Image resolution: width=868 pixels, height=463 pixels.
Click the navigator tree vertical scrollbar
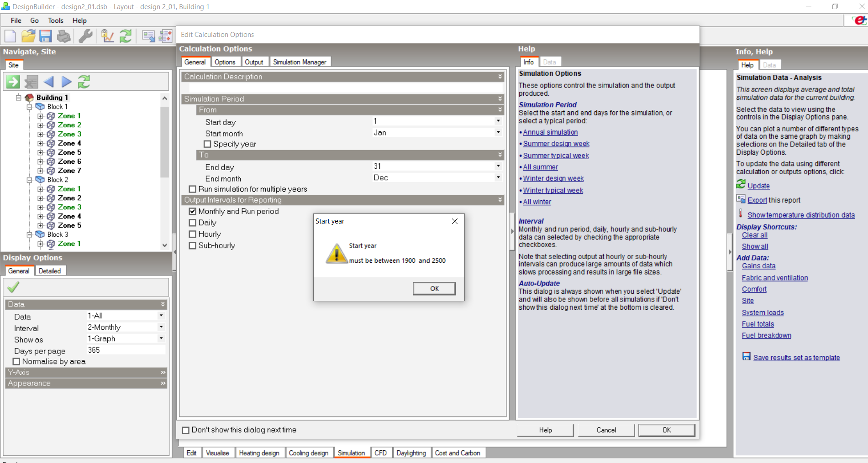click(x=164, y=142)
